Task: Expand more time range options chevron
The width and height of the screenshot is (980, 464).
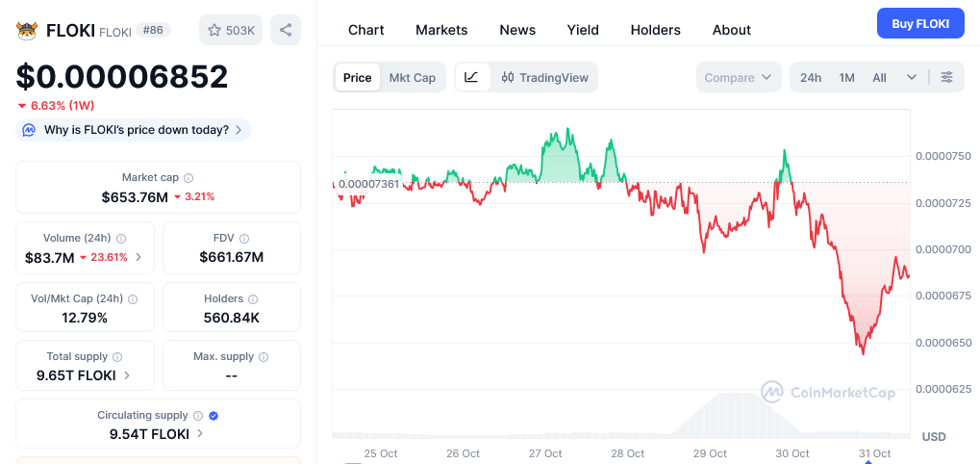Action: point(912,77)
